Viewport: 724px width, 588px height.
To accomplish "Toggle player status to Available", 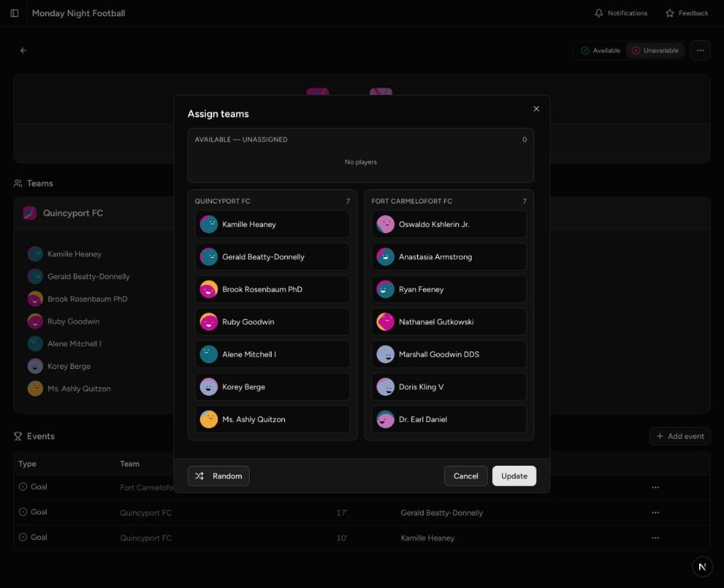I will (x=601, y=50).
